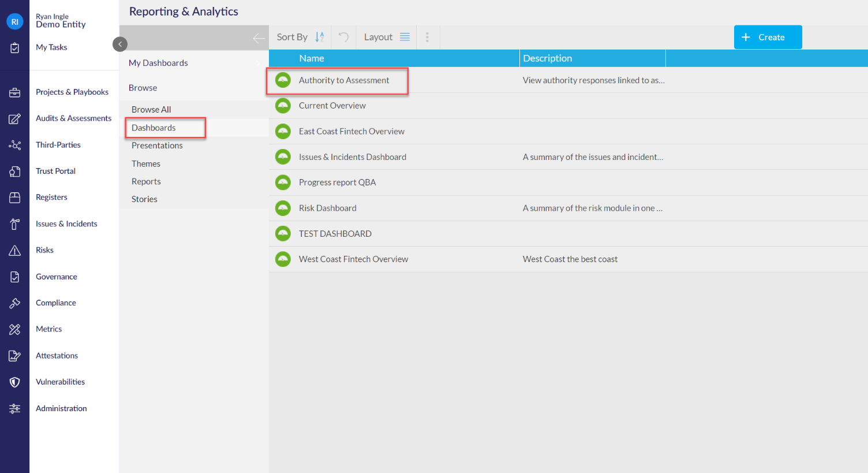Open the My Dashboards section

158,63
